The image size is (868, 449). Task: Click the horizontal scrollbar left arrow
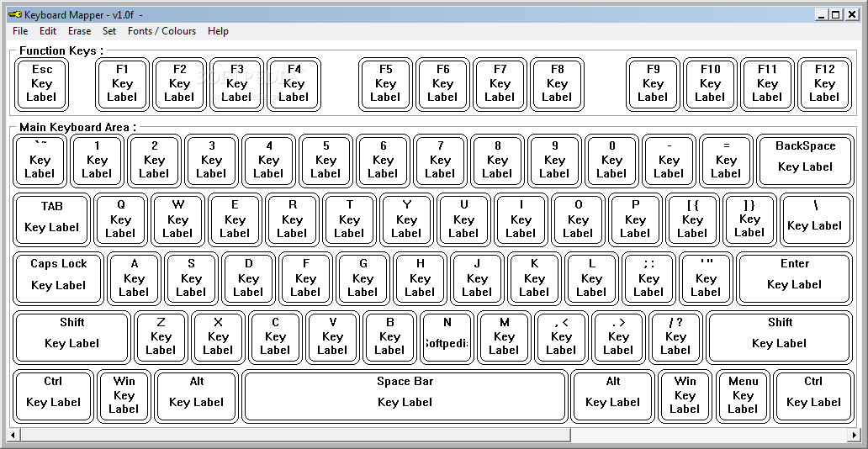pyautogui.click(x=13, y=435)
